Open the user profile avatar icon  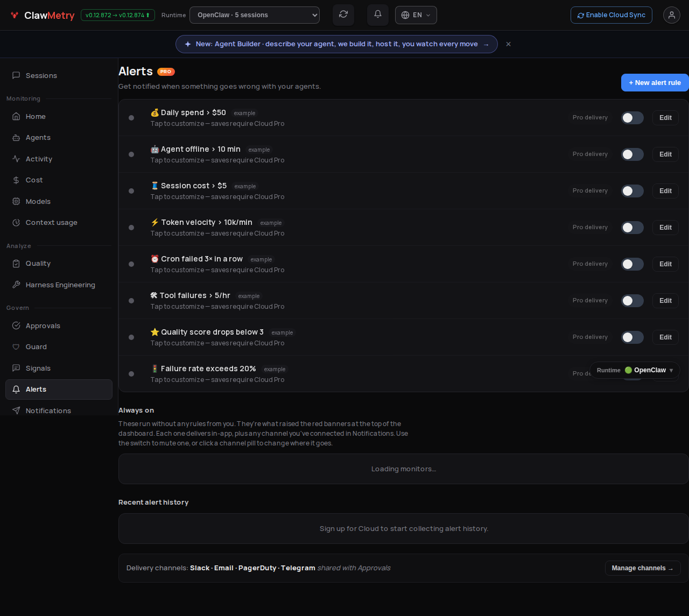[672, 15]
